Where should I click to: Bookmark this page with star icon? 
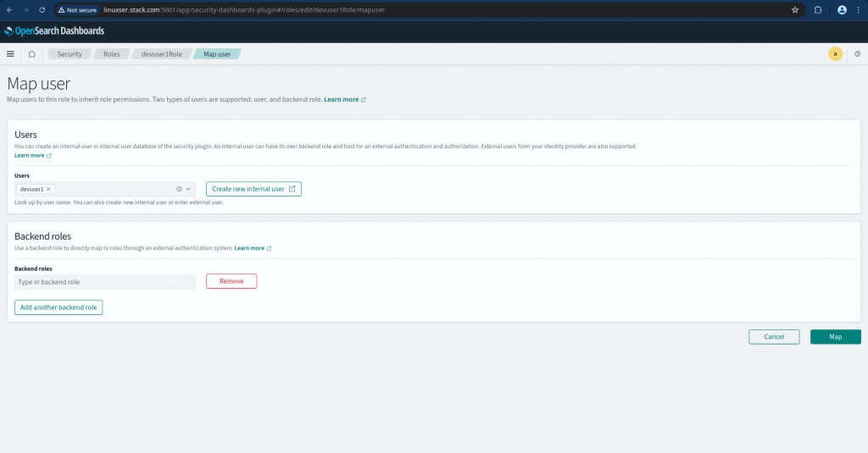coord(795,10)
